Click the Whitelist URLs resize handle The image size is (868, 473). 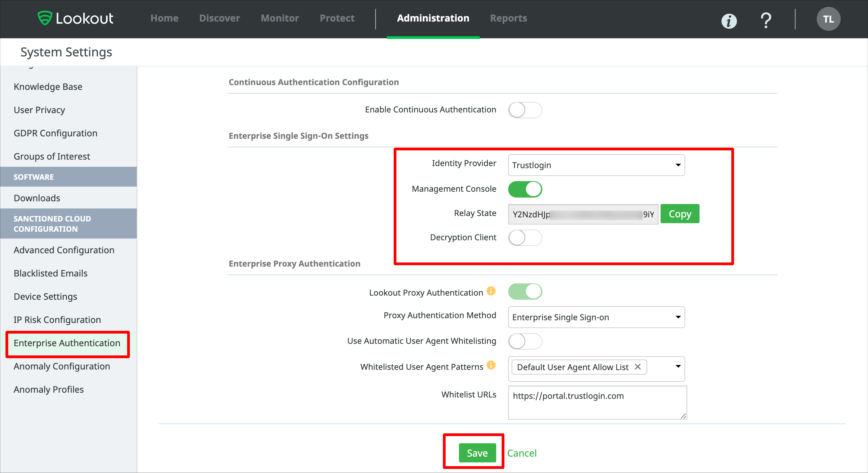coord(683,416)
